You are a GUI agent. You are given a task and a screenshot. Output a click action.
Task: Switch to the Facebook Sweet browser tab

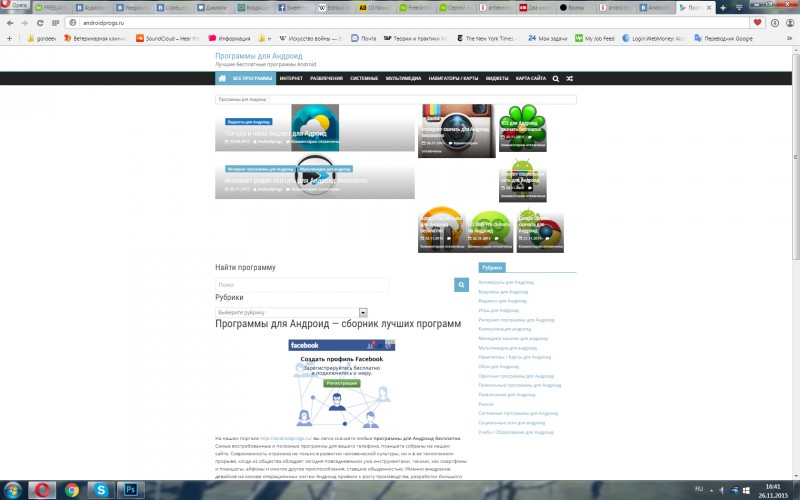pyautogui.click(x=295, y=8)
